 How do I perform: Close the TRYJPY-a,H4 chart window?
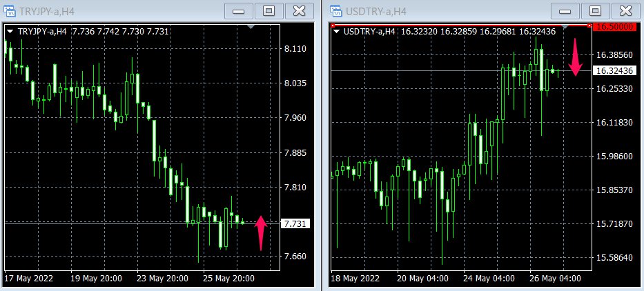pos(300,10)
